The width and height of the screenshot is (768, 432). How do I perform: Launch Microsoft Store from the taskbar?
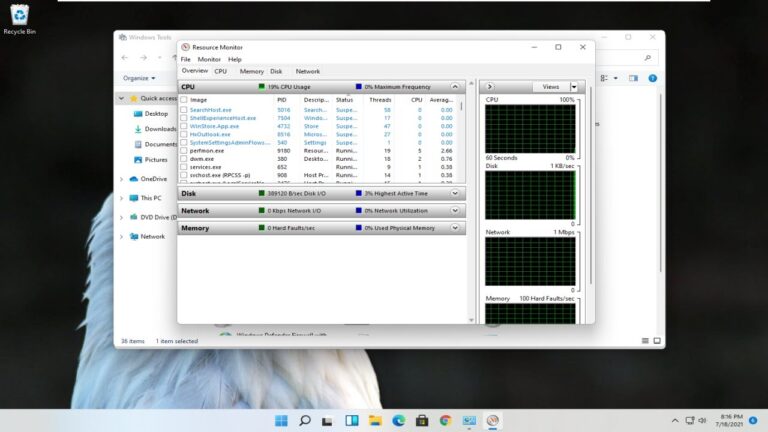click(422, 420)
